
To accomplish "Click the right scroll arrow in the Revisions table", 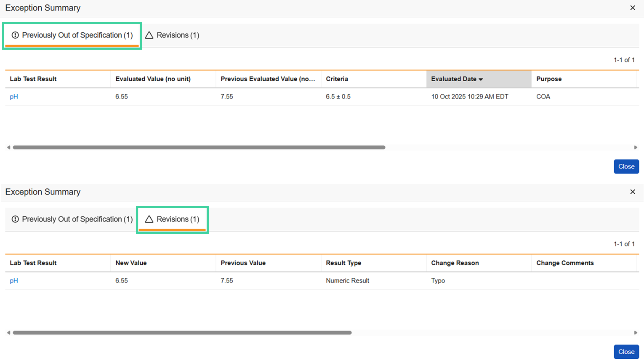I will coord(636,332).
